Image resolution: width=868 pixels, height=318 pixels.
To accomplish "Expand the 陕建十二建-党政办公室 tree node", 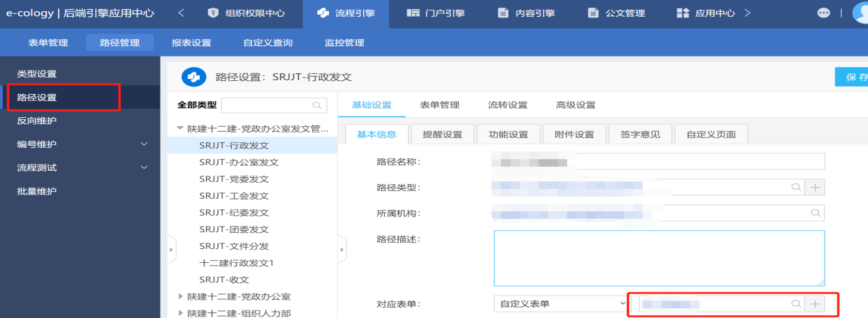I will coord(182,297).
